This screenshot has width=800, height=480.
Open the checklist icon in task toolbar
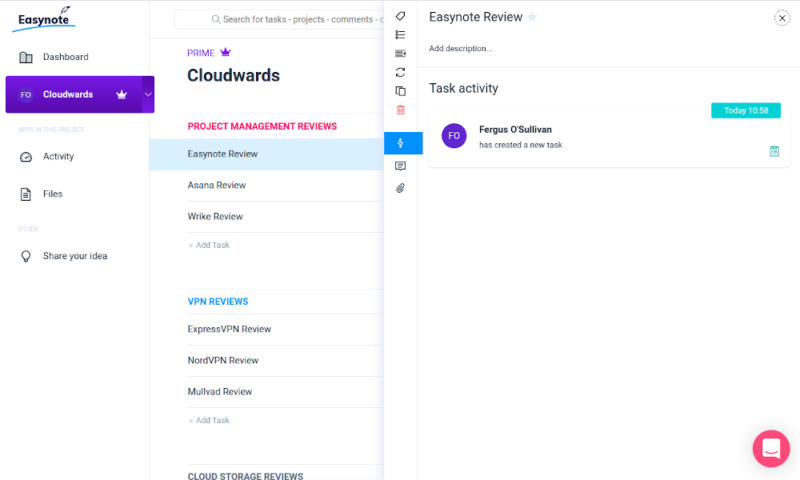[401, 35]
